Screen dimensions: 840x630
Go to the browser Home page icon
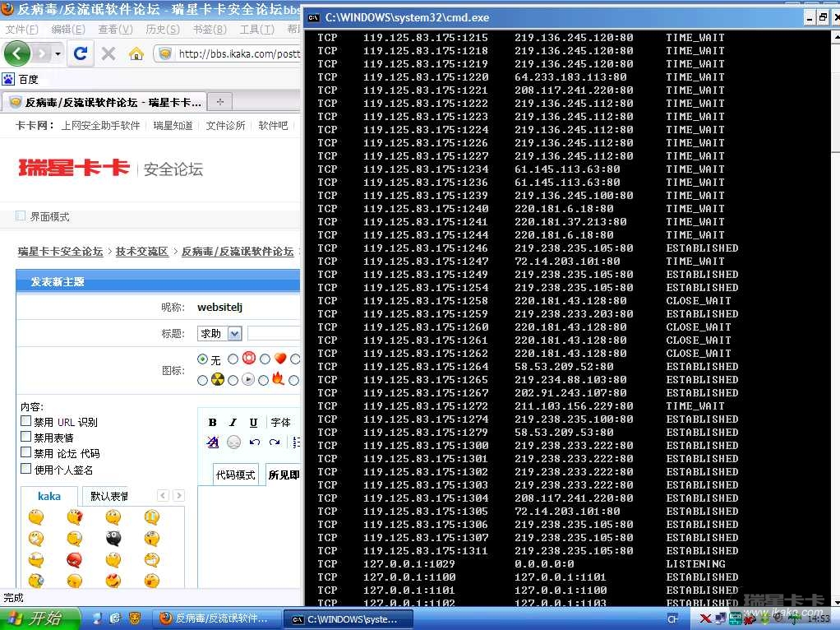pyautogui.click(x=136, y=53)
